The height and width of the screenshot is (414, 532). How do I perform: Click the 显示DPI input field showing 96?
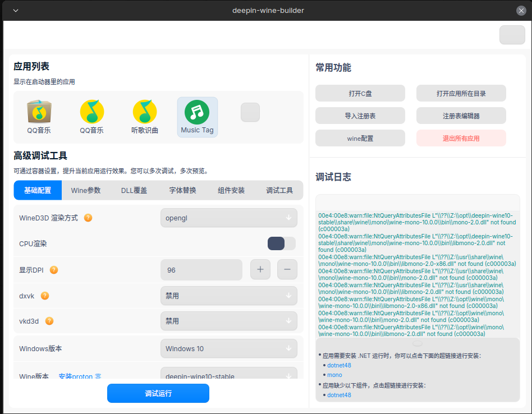click(201, 270)
